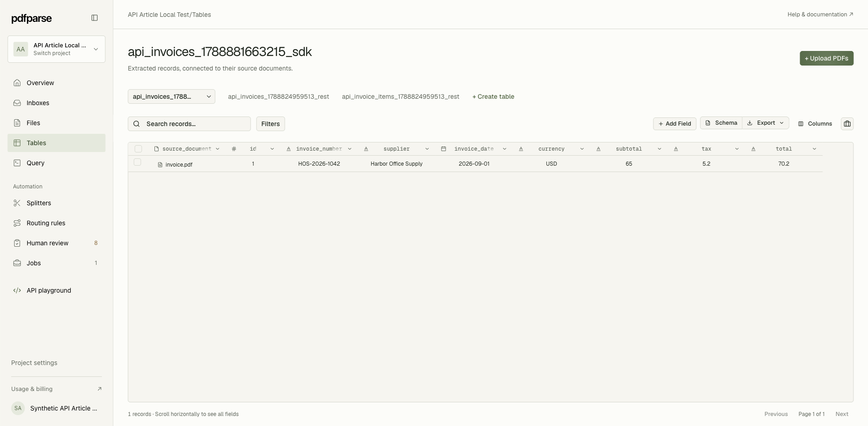Screen dimensions: 868x426
Task: Open Routing rules
Action: pos(56,223)
